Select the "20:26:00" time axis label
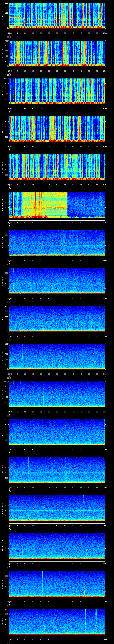Screen dimensions: 114x644 click(9, 488)
